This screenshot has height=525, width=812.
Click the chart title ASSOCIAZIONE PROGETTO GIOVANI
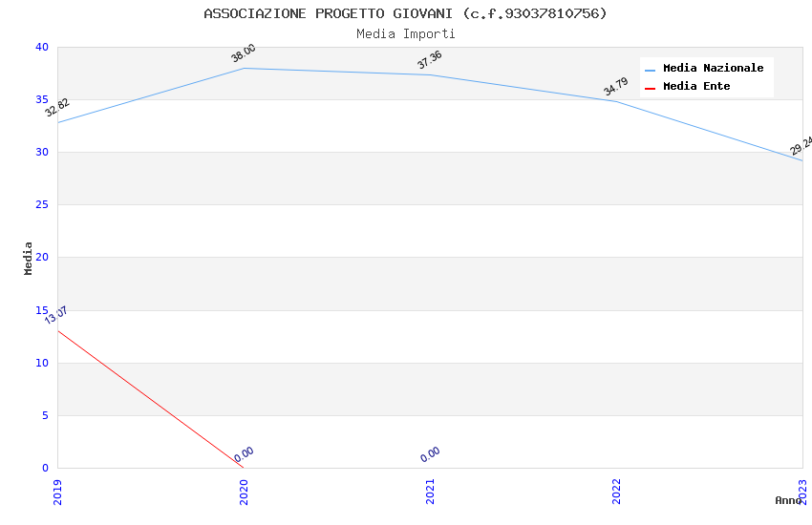tap(405, 13)
